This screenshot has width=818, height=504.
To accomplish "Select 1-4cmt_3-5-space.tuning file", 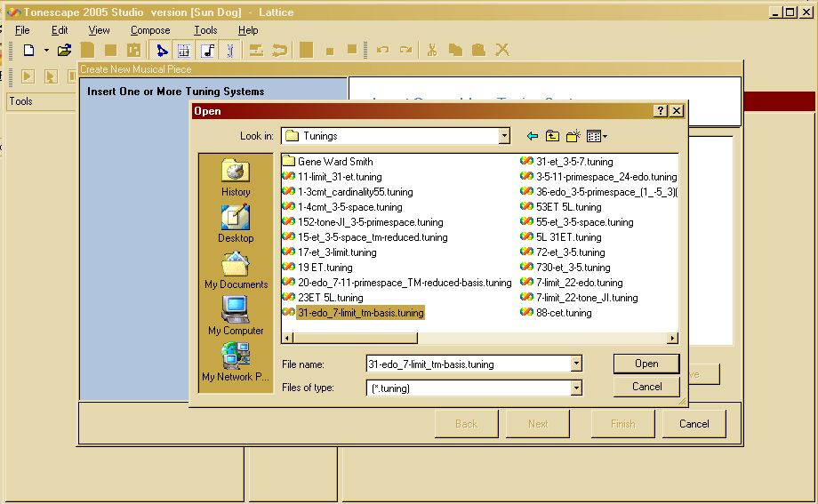I will coord(342,207).
